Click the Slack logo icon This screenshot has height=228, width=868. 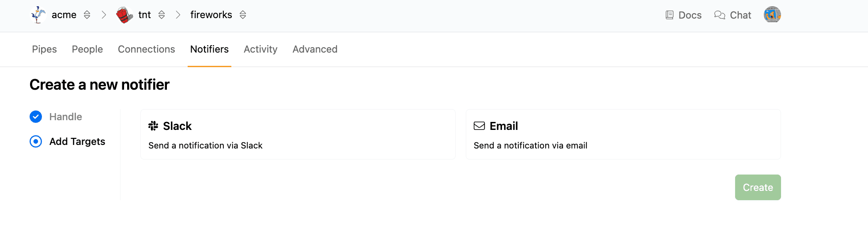(153, 126)
